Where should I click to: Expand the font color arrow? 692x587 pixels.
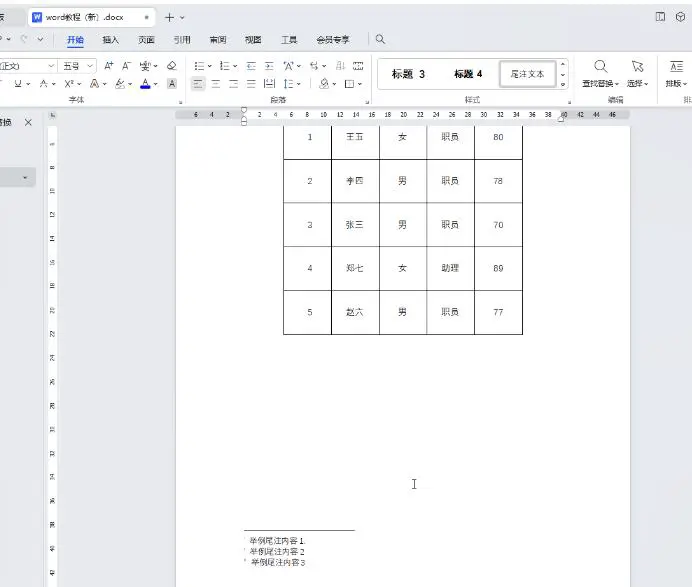[155, 84]
